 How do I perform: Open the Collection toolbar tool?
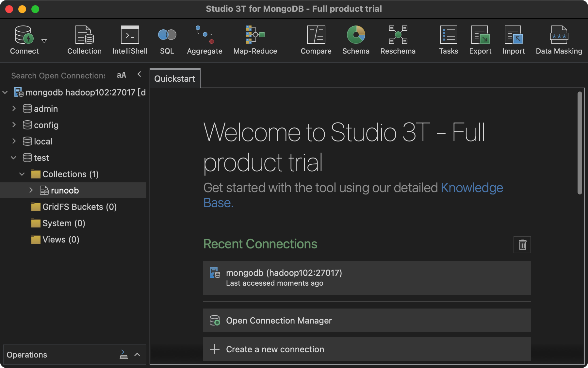[x=84, y=40]
